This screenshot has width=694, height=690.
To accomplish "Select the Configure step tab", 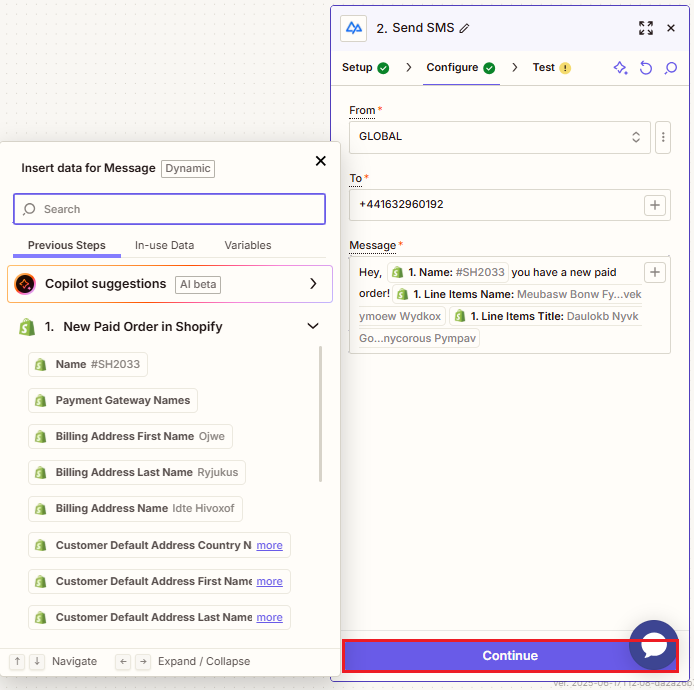I will tap(460, 68).
